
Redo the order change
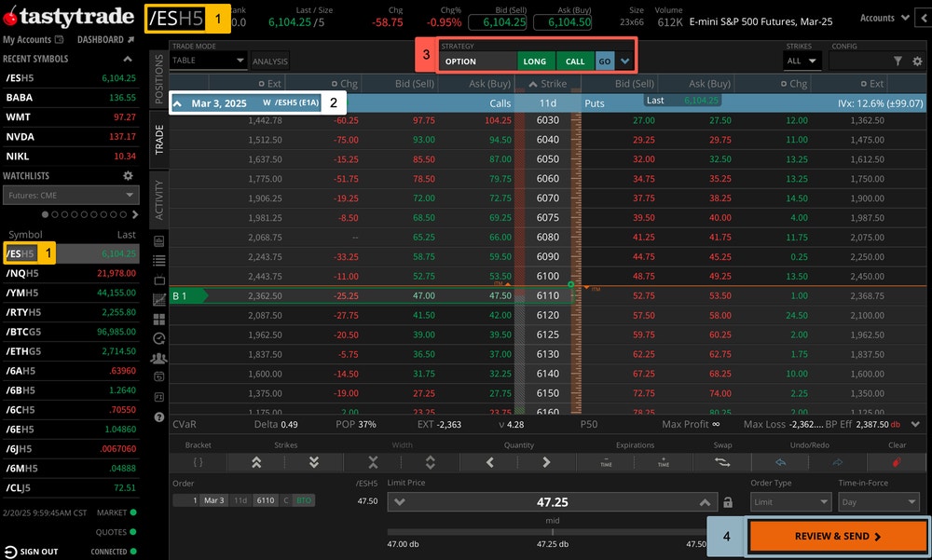coord(838,462)
